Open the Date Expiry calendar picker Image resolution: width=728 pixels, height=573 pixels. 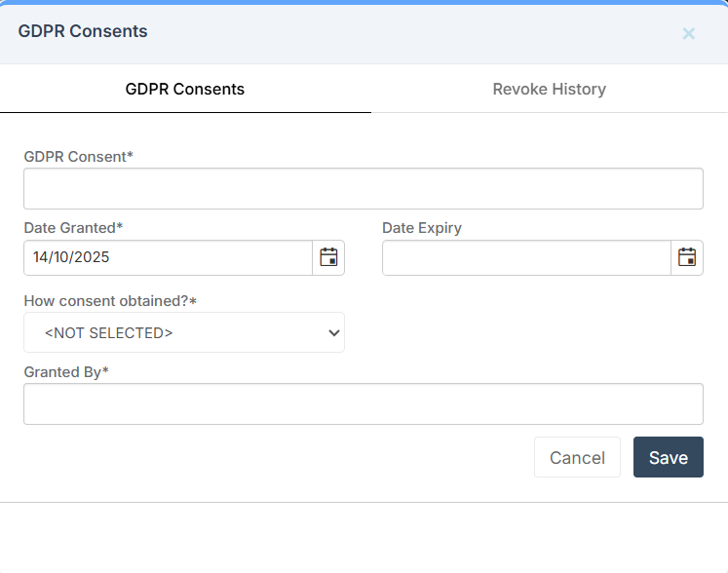tap(687, 257)
